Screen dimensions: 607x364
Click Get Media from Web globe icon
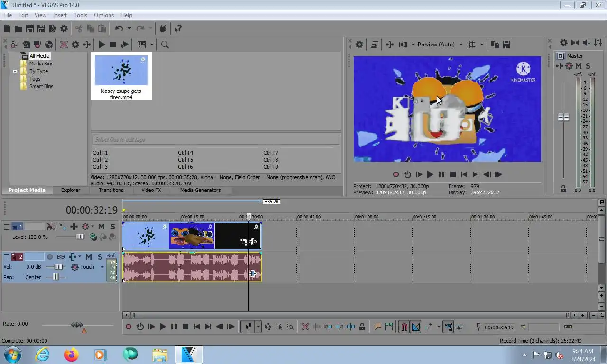49,45
